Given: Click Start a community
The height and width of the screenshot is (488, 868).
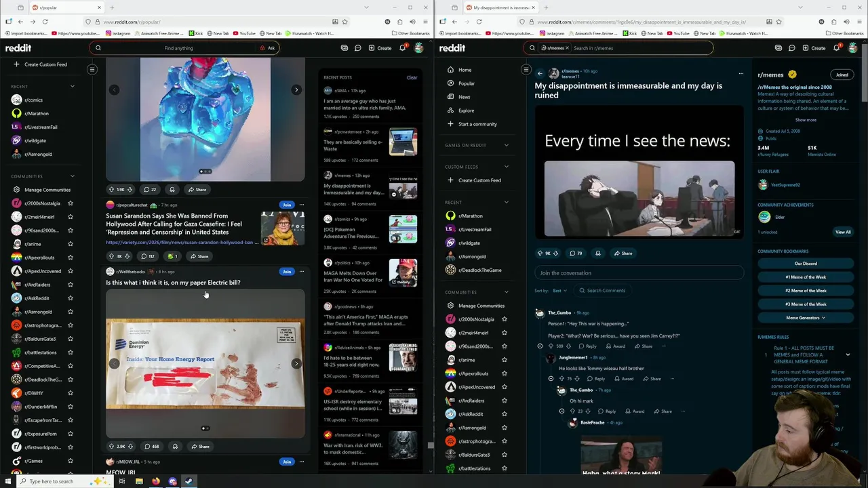Looking at the screenshot, I should click(477, 124).
